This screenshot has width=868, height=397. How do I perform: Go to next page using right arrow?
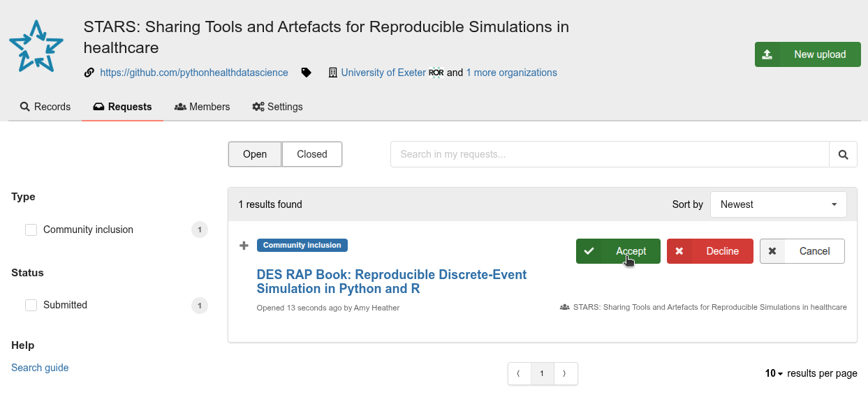pos(565,374)
